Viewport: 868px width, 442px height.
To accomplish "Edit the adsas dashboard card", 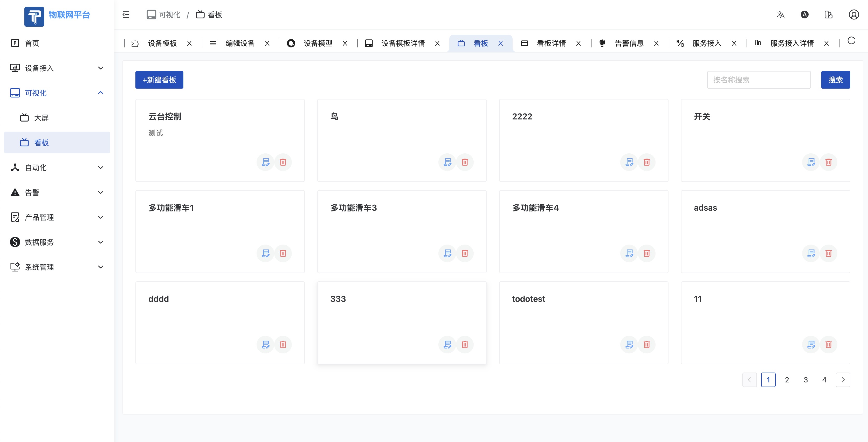I will (811, 253).
